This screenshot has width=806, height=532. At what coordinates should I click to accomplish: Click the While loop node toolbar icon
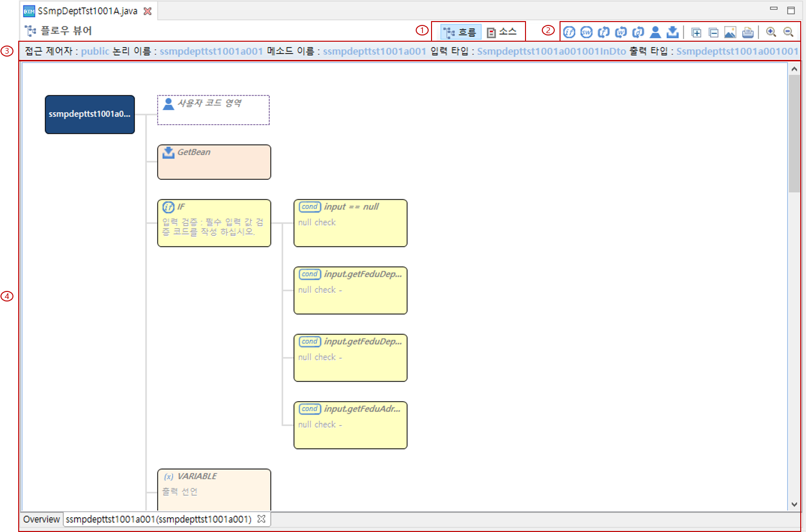(621, 32)
